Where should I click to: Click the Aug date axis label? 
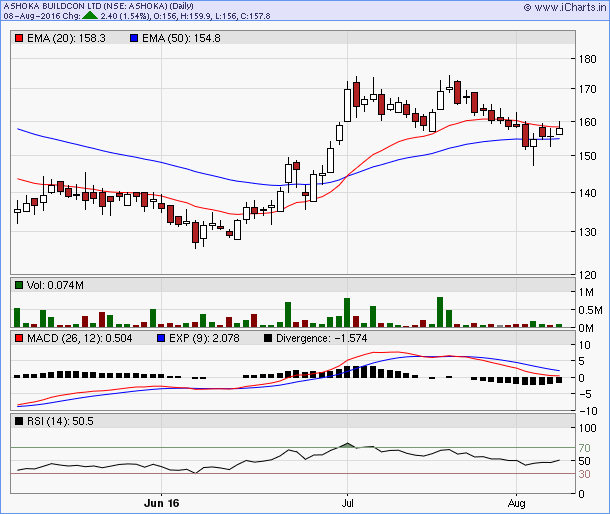point(517,503)
